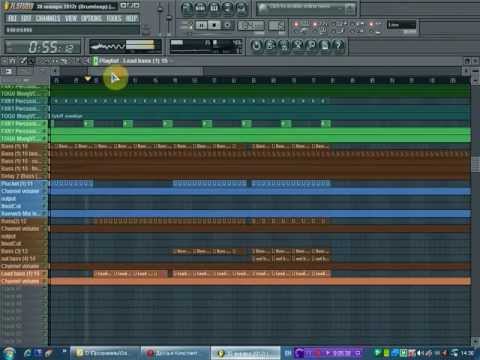
Task: Switch to the FL Studio taskbar button
Action: pos(245,353)
